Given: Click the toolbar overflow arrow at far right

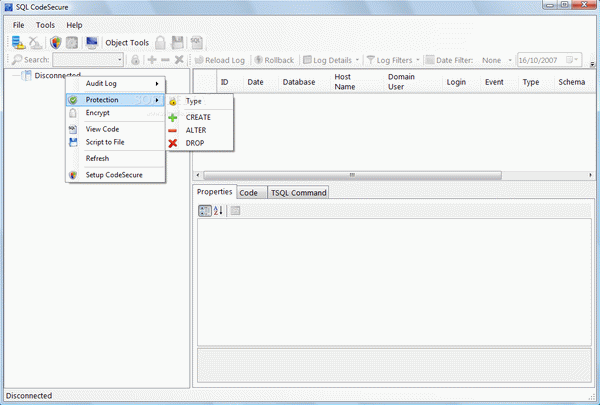Looking at the screenshot, I should (x=592, y=64).
